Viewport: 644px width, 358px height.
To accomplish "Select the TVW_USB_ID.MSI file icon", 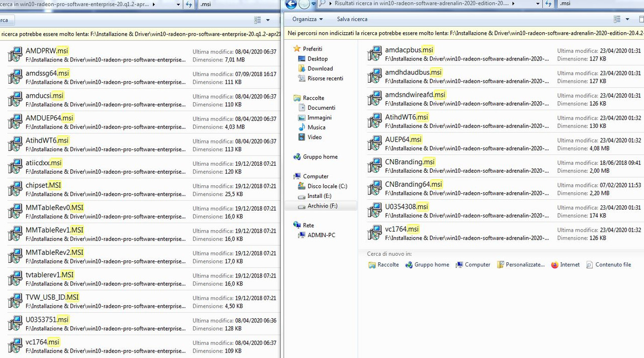I will [15, 301].
